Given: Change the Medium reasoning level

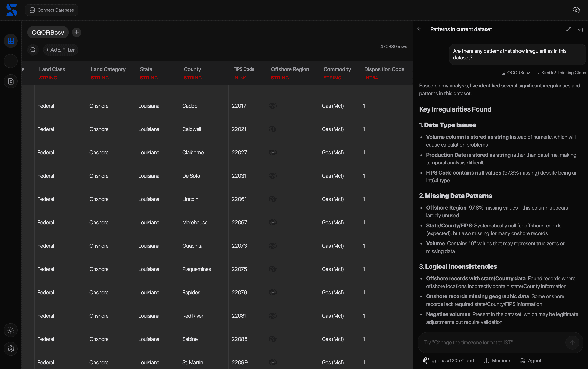Looking at the screenshot, I should pyautogui.click(x=497, y=360).
